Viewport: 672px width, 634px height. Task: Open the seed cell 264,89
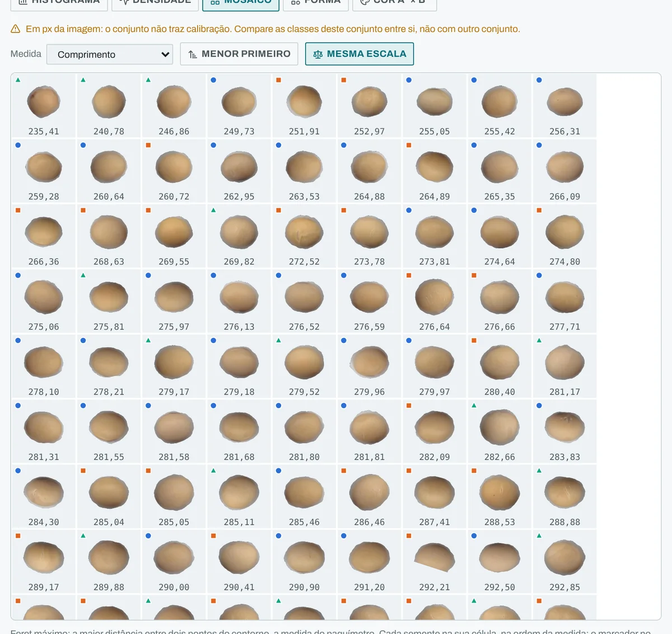(435, 171)
